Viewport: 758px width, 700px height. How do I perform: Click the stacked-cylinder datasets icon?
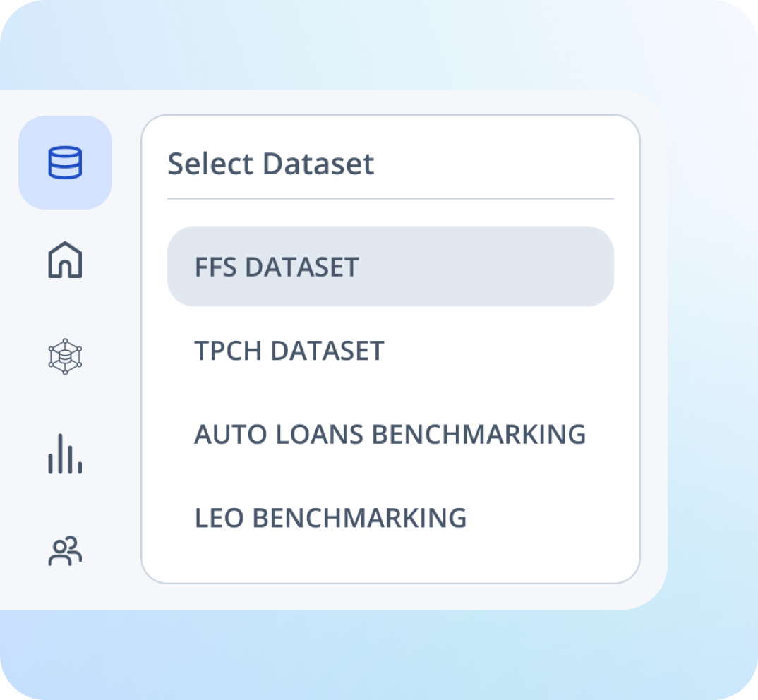(65, 162)
